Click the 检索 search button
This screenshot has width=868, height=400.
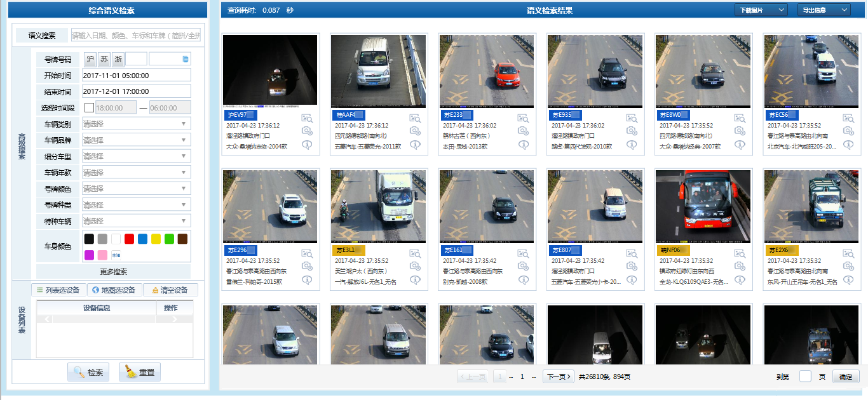[89, 372]
